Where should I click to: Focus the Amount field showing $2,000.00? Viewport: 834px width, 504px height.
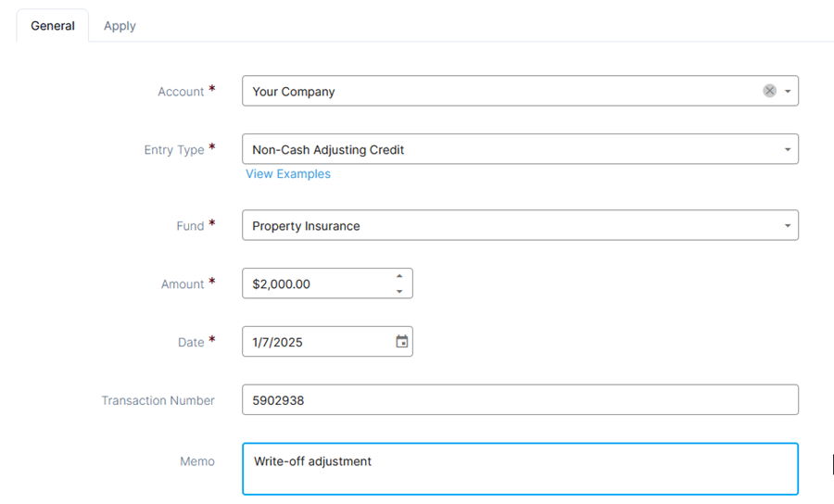click(x=327, y=283)
